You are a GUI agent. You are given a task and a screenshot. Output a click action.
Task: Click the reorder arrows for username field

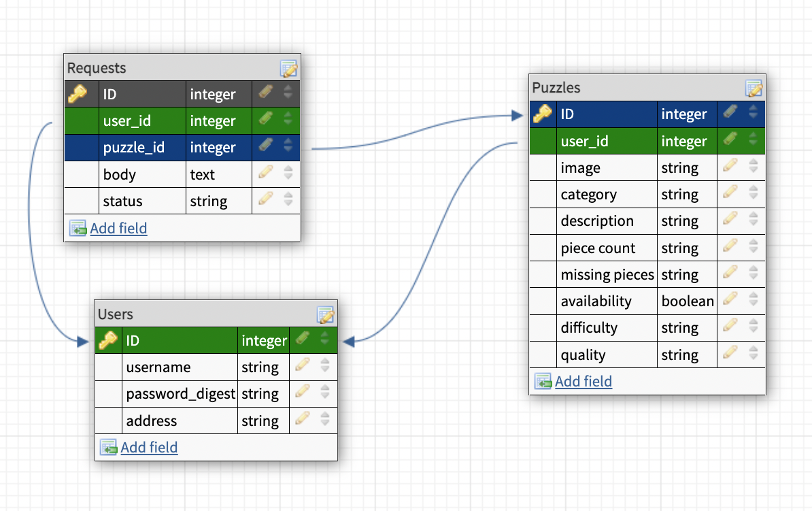pos(324,365)
